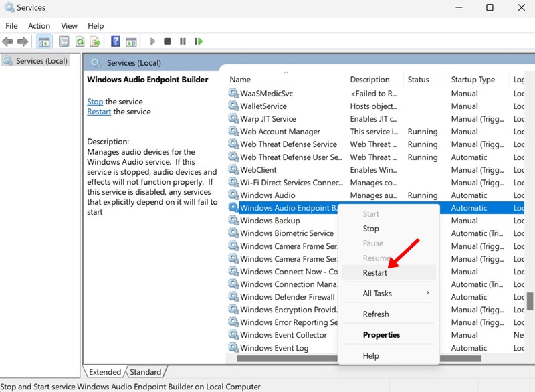Select Wi-Fi Direct Services Connection row
The width and height of the screenshot is (535, 392).
(375, 183)
